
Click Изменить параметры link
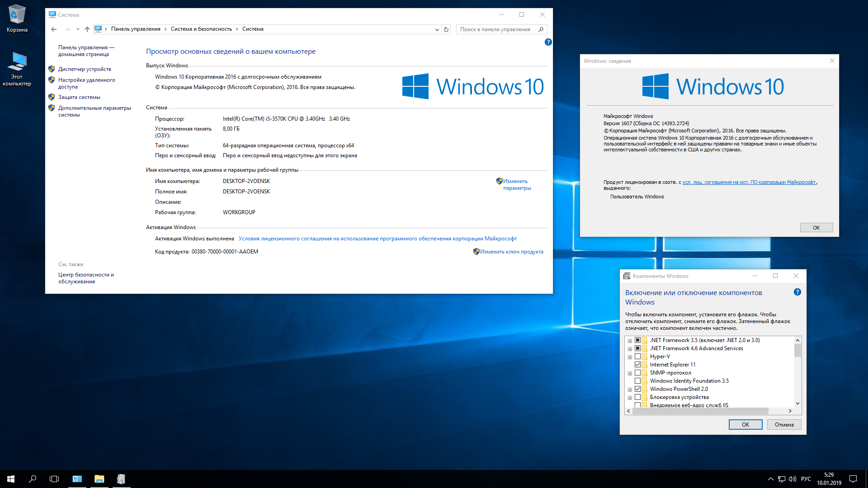(517, 184)
